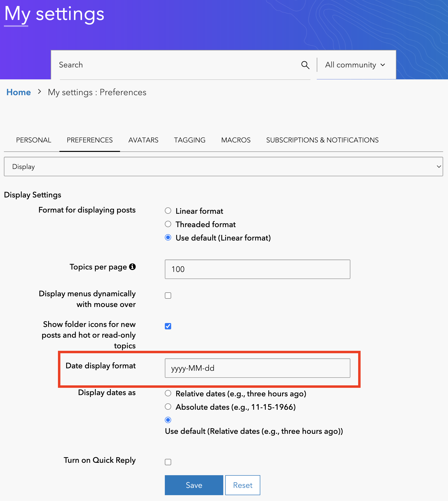Select the Threaded format radio button
The image size is (448, 501).
[168, 224]
